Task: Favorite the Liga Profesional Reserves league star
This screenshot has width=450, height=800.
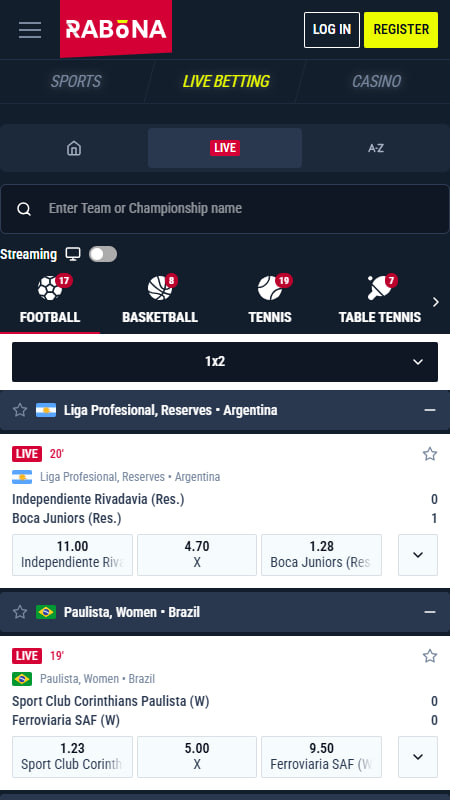Action: tap(20, 410)
